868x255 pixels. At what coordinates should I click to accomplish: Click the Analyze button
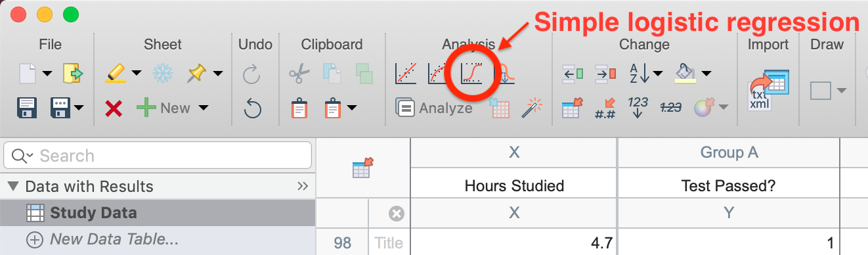pos(433,108)
